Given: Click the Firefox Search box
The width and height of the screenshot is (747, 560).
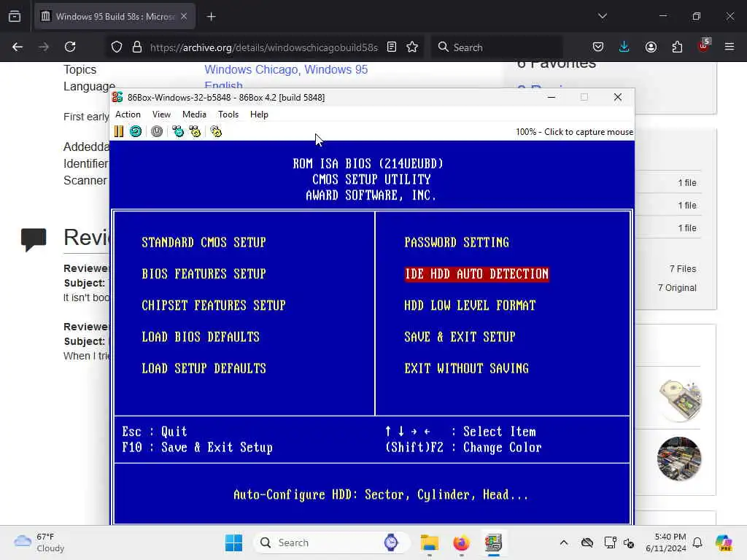Looking at the screenshot, I should coord(498,47).
